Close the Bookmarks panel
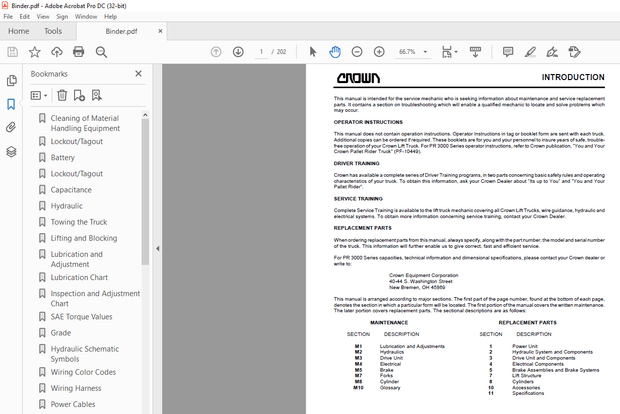 [x=138, y=74]
